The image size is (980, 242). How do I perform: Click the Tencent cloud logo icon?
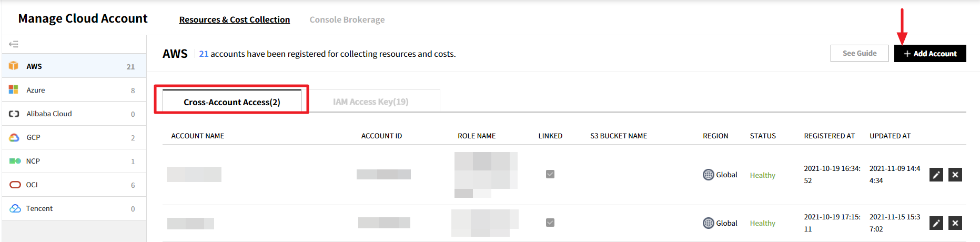[x=15, y=208]
